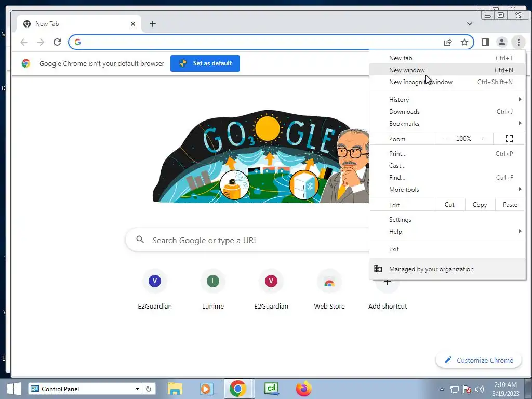Click the refresh icon beside Control Panel
Viewport: 532px width, 399px height.
point(148,389)
